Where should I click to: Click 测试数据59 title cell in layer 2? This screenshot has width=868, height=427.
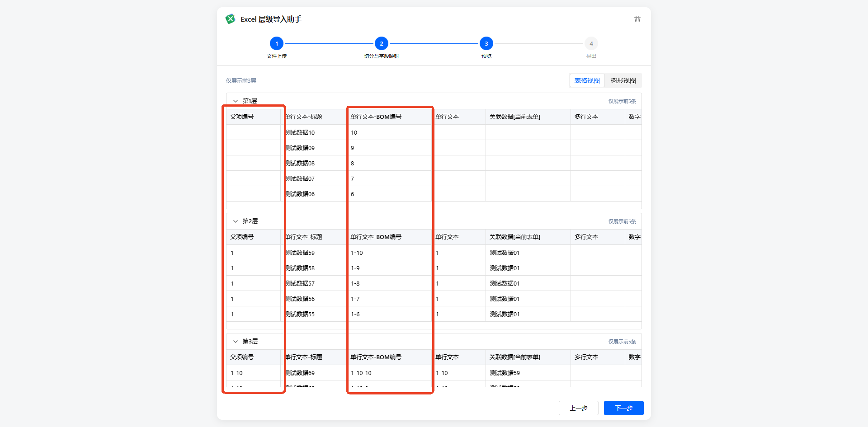[x=314, y=253]
